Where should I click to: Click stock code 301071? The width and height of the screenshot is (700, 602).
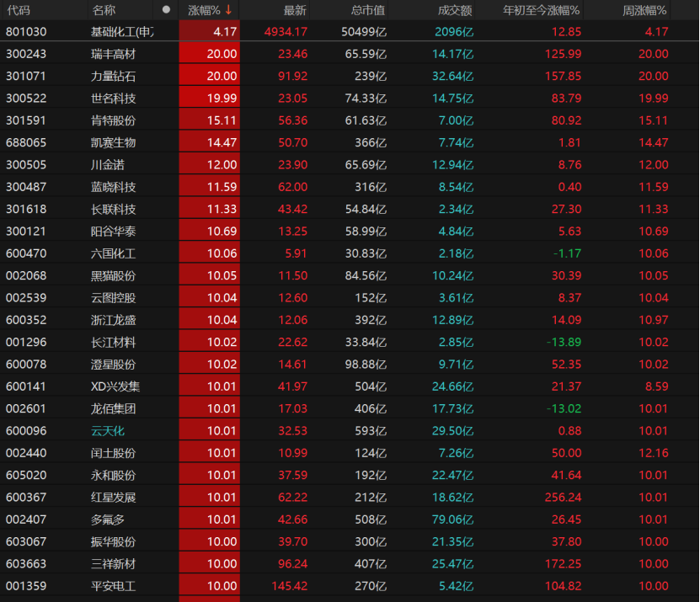26,76
